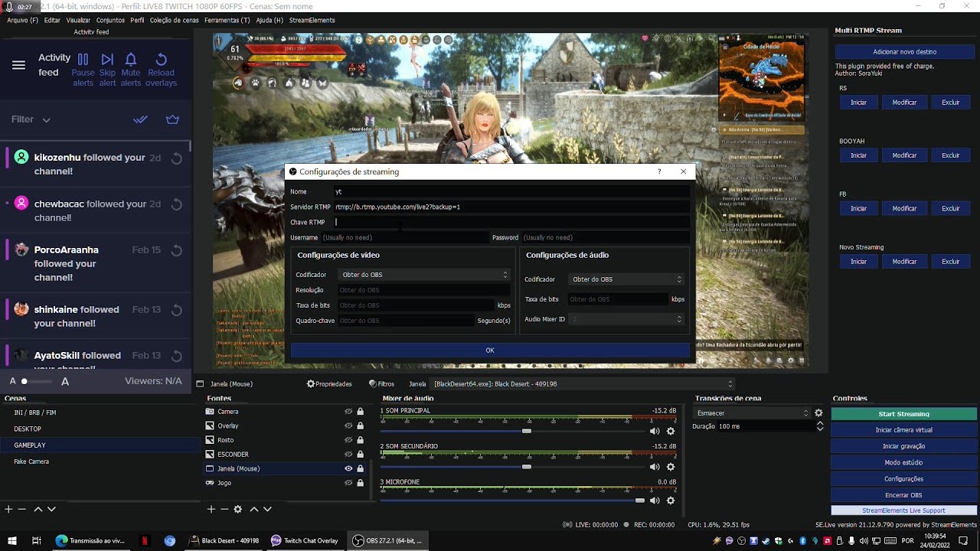Add a new source in Fontes
Screen dimensions: 980x551
coord(211,509)
